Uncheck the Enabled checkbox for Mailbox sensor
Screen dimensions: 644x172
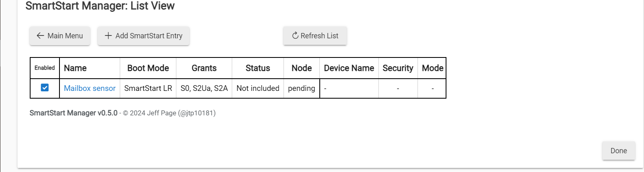point(45,88)
